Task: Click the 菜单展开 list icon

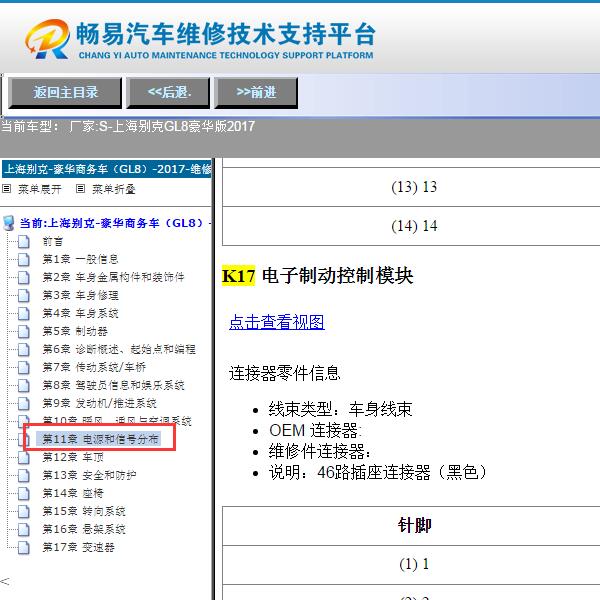Action: tap(7, 188)
